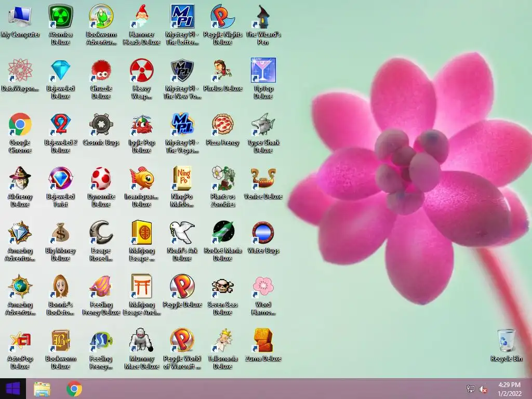532x399 pixels.
Task: Click the Pizza Frenzy pizza icon
Action: coord(222,124)
